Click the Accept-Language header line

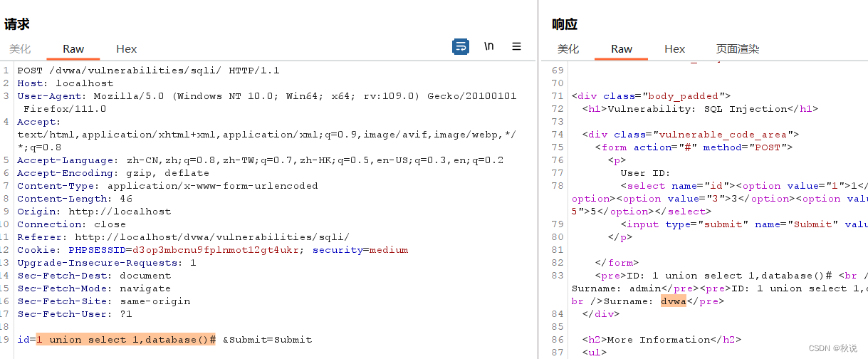pyautogui.click(x=260, y=160)
